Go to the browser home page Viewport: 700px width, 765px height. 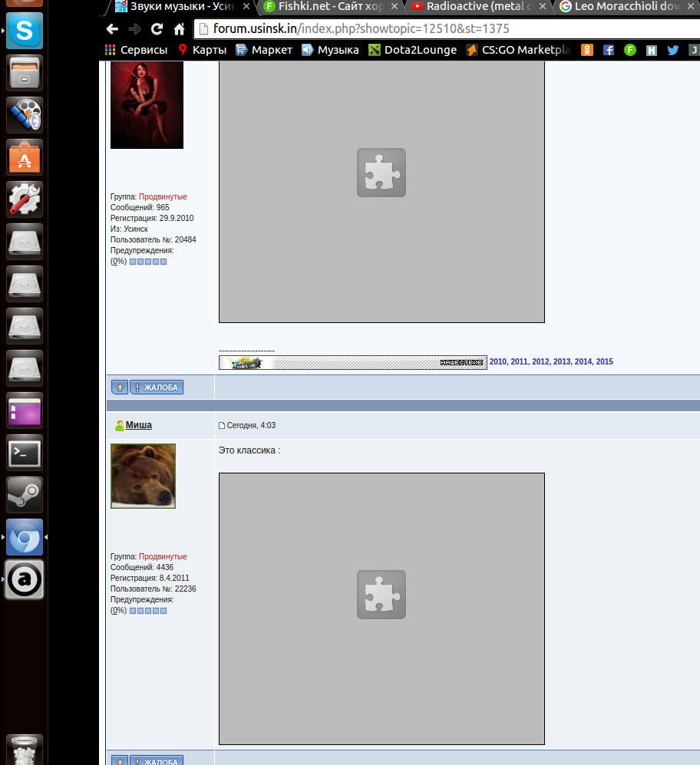[x=179, y=29]
